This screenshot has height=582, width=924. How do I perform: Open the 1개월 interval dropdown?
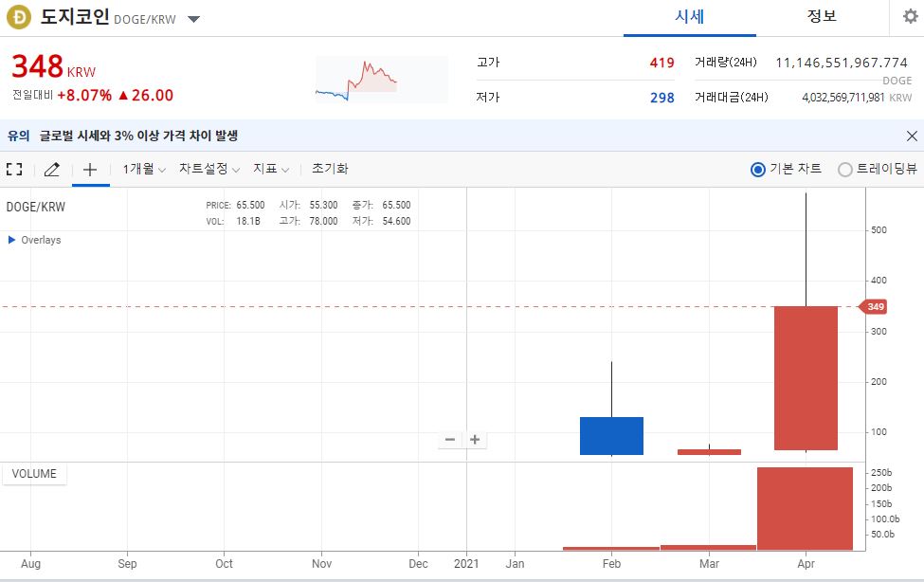144,170
